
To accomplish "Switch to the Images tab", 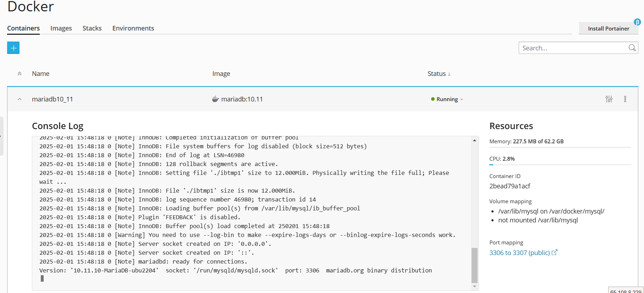I will point(61,28).
